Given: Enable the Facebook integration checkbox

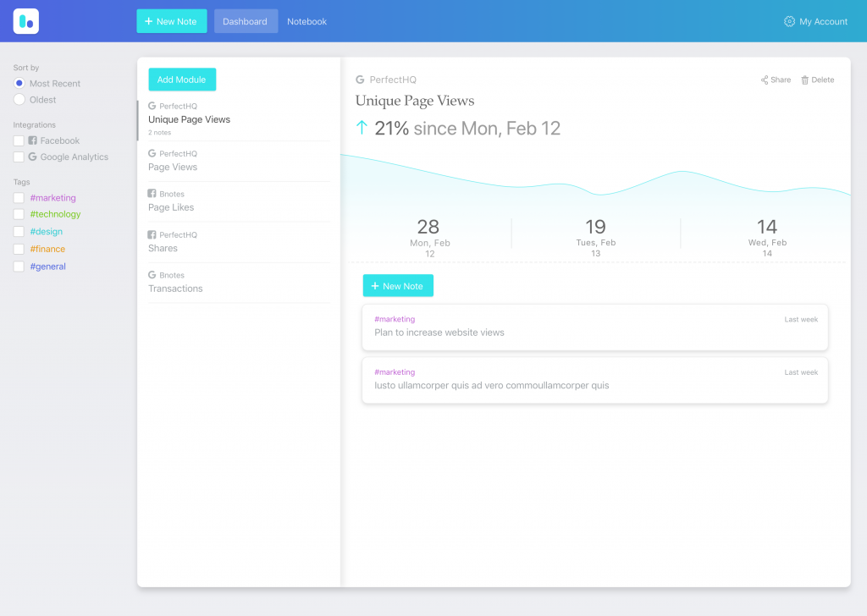Looking at the screenshot, I should (19, 141).
